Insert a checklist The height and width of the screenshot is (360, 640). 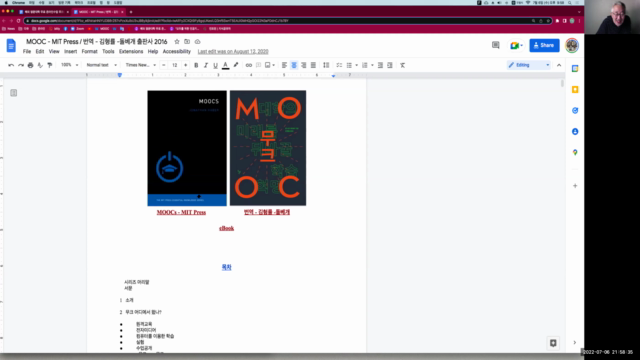(339, 65)
